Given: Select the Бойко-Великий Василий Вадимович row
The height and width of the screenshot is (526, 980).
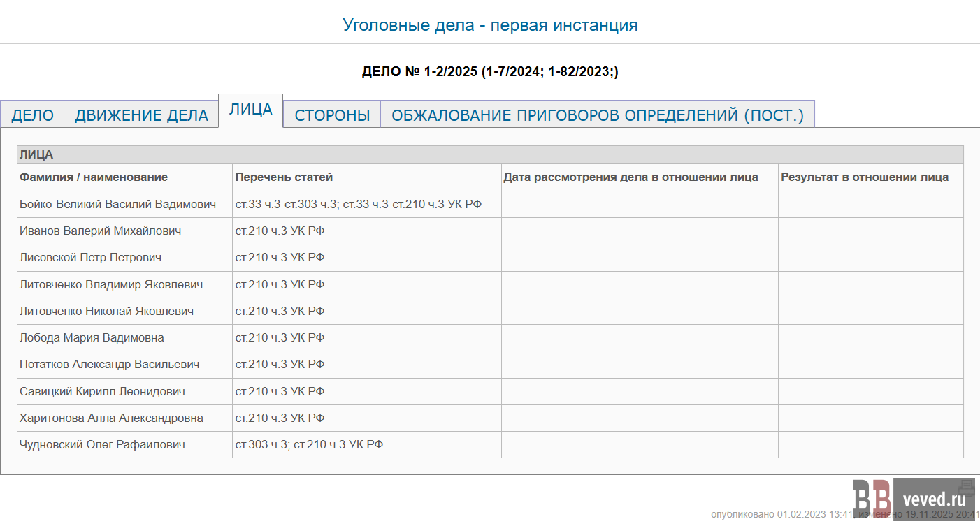Looking at the screenshot, I should [117, 204].
